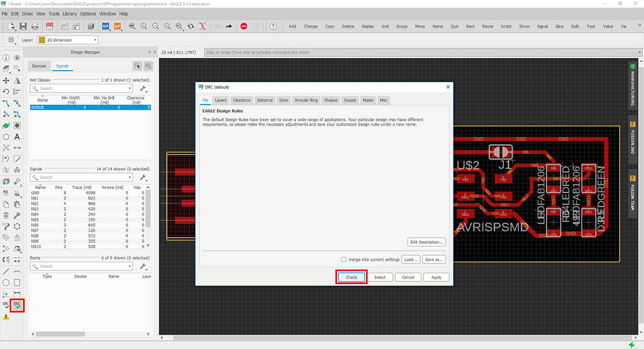Select the Mirror tool
644x349 pixels.
click(x=17, y=81)
